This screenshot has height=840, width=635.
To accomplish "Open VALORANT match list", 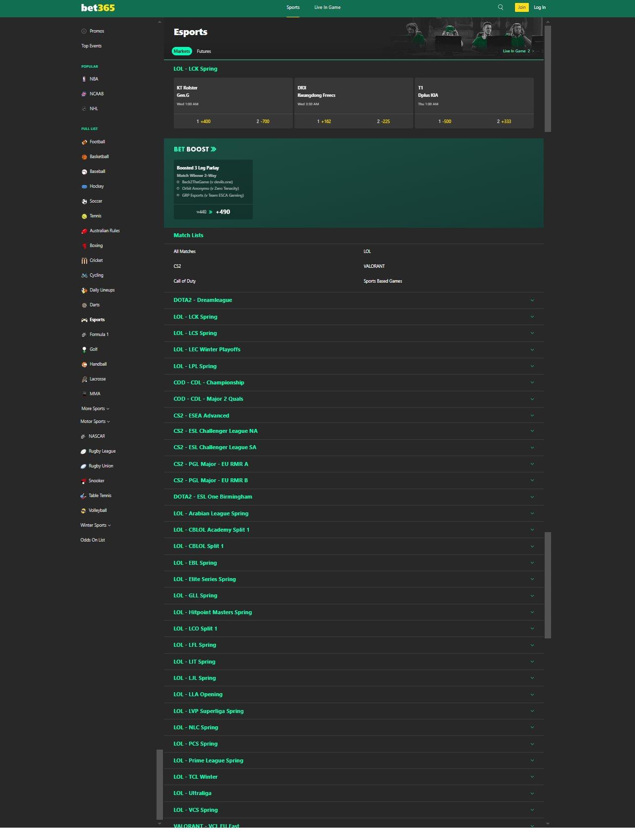I will (x=374, y=266).
